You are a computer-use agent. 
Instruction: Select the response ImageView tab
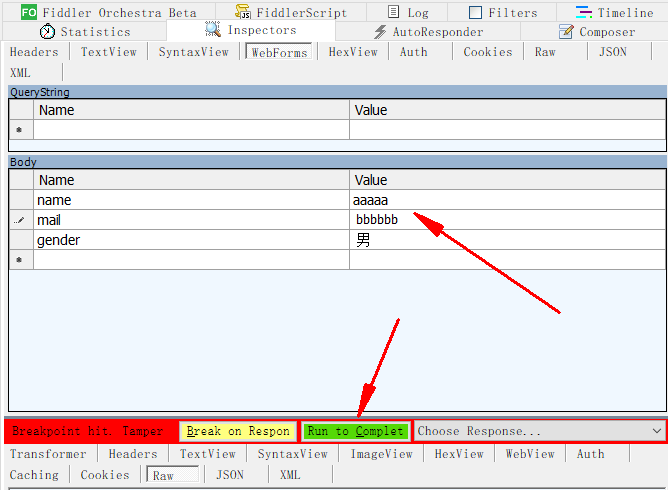tap(381, 454)
